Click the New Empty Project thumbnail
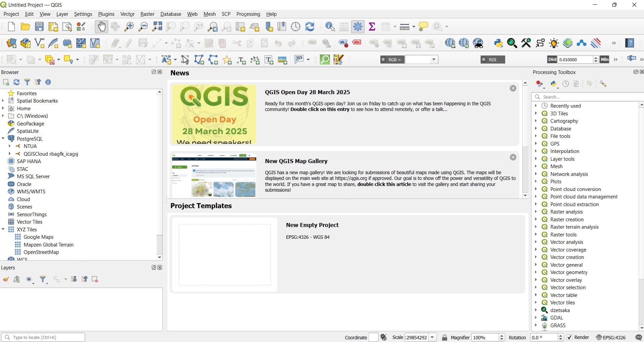Viewport: 644px width, 342px height. (x=225, y=255)
